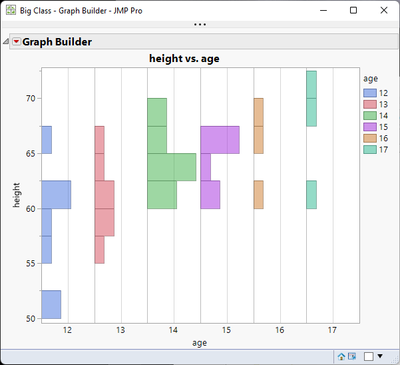400x365 pixels.
Task: Toggle the status bar checkbox
Action: point(369,356)
